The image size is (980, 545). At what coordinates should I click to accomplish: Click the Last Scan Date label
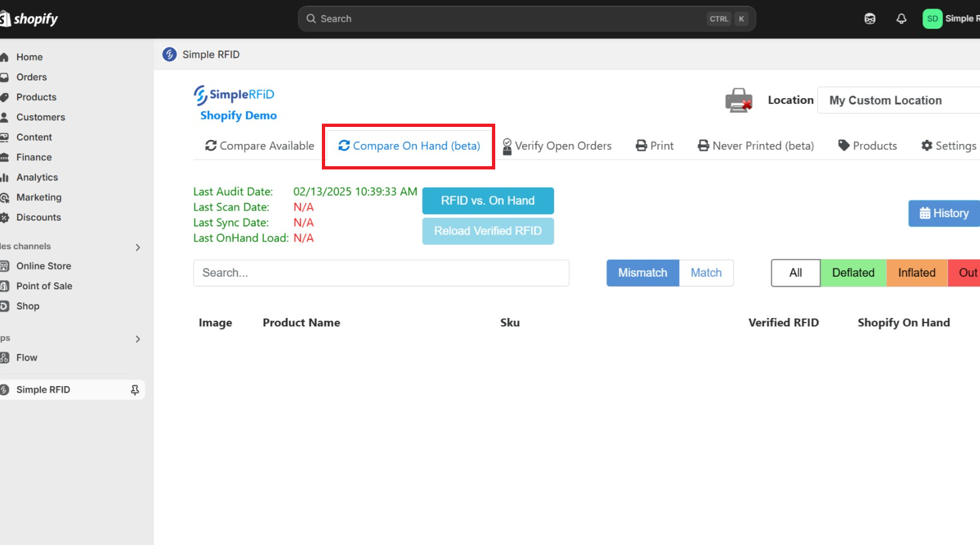pyautogui.click(x=231, y=207)
